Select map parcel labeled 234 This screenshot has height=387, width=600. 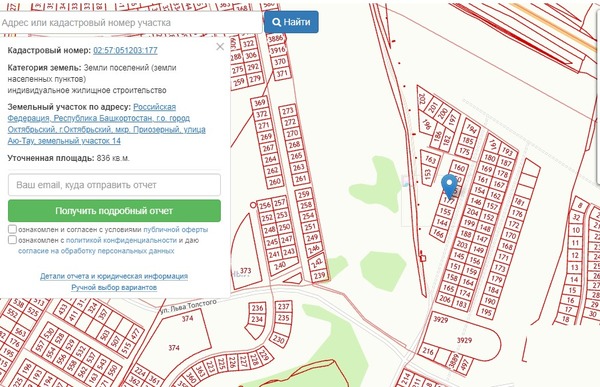257,319
